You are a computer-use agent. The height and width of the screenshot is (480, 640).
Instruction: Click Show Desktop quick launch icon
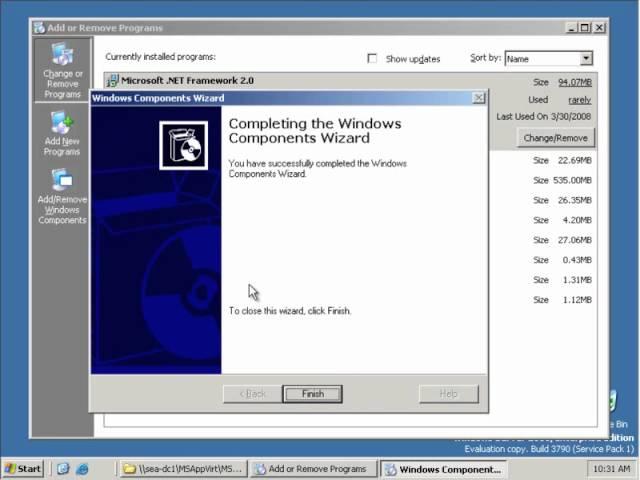tap(63, 469)
